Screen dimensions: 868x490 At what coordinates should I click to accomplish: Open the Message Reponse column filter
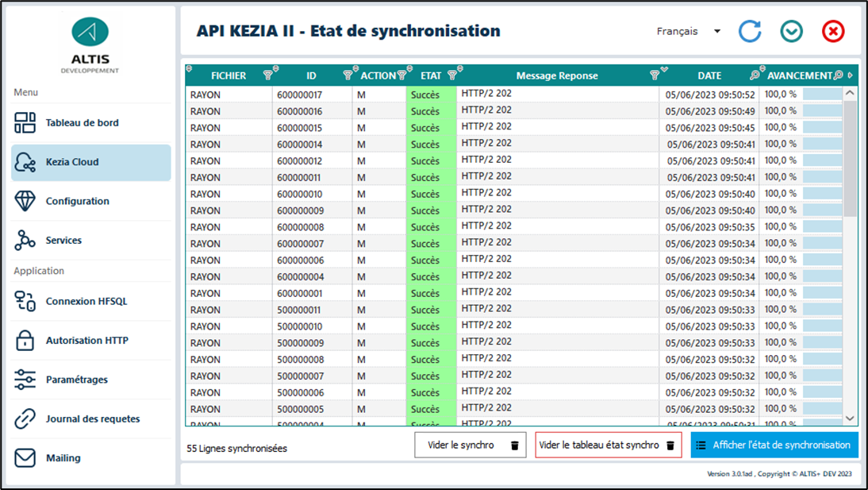(654, 75)
